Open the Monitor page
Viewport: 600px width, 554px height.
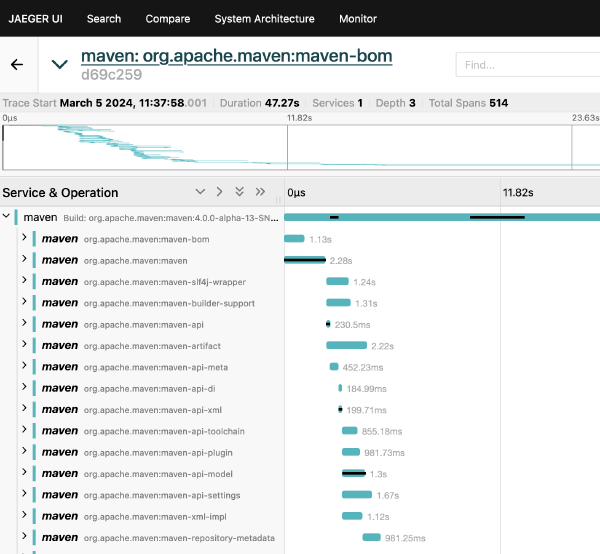(x=358, y=18)
